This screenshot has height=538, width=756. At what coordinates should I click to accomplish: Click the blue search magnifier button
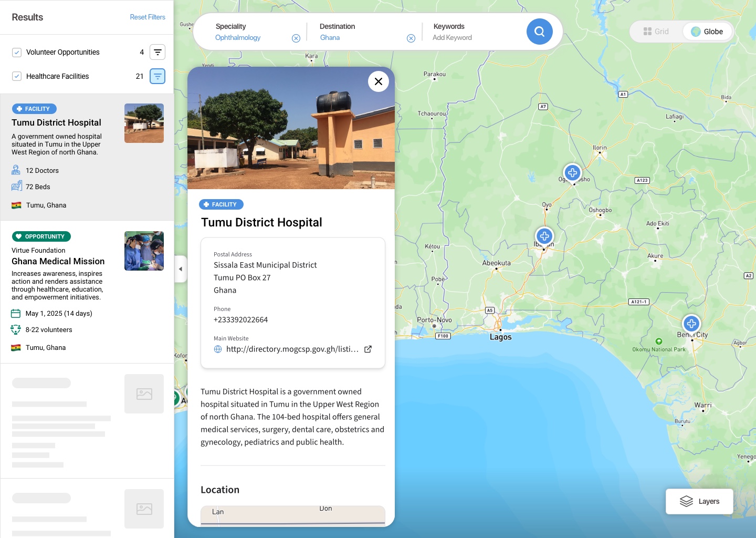(539, 32)
